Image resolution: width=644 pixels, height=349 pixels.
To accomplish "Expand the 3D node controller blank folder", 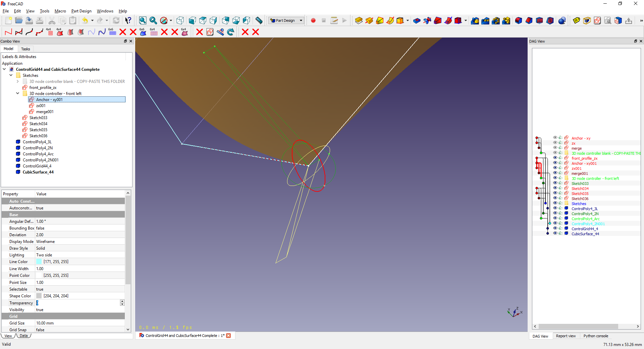I will (18, 82).
